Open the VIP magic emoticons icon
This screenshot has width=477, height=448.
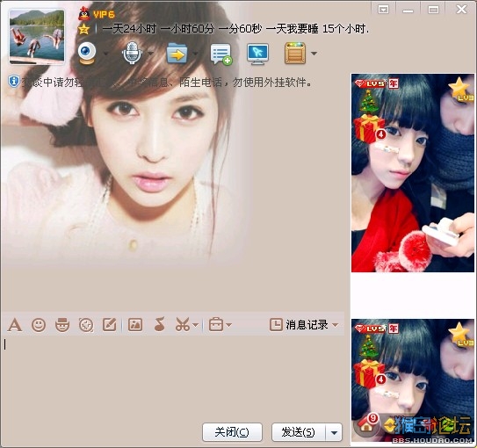(x=62, y=325)
